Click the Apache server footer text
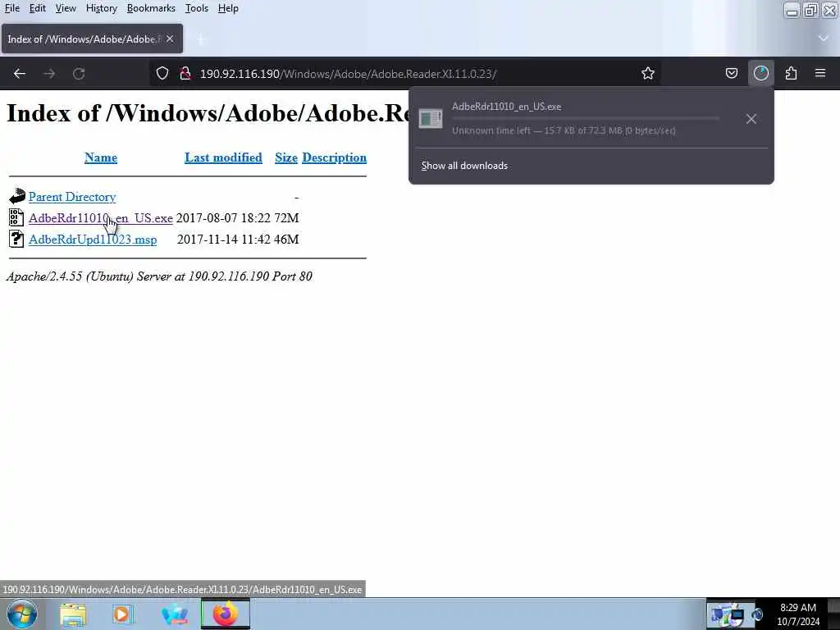The width and height of the screenshot is (840, 630). coord(159,276)
